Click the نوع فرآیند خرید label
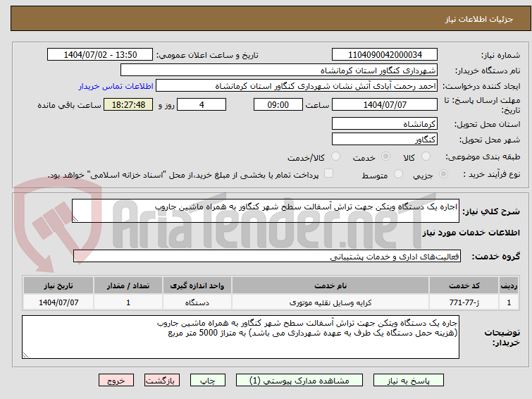 click(x=492, y=174)
